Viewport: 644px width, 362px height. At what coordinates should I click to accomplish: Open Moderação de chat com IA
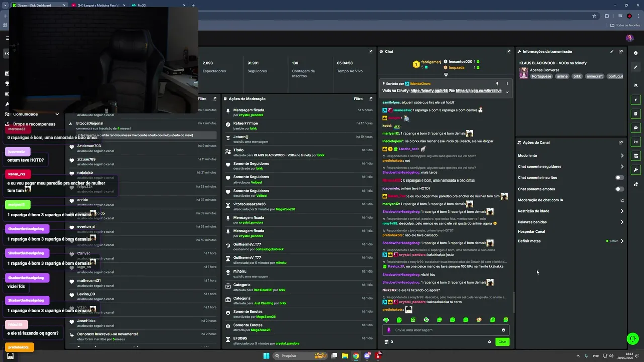pyautogui.click(x=571, y=200)
